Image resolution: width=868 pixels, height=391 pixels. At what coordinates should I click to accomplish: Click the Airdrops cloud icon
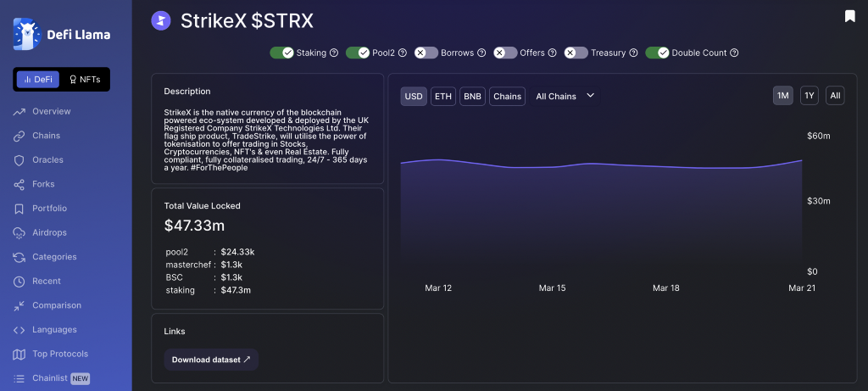(19, 232)
